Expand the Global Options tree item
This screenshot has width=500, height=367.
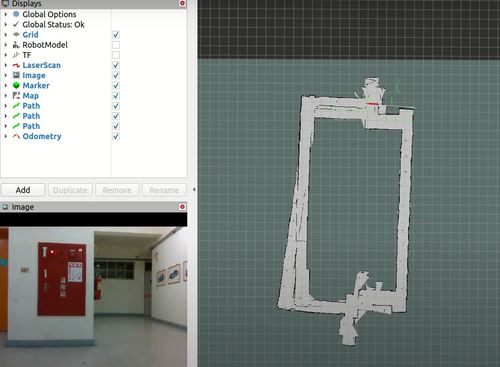(x=6, y=14)
